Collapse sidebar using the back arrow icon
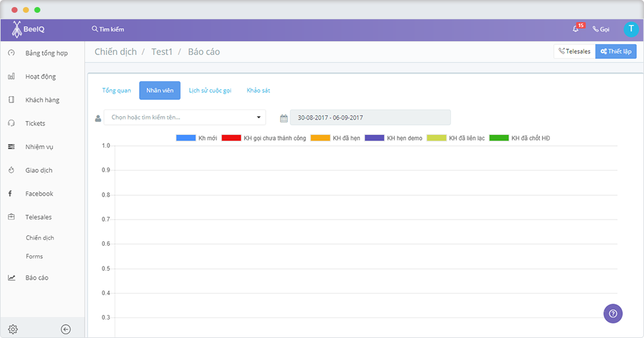Image resolution: width=644 pixels, height=338 pixels. 65,329
